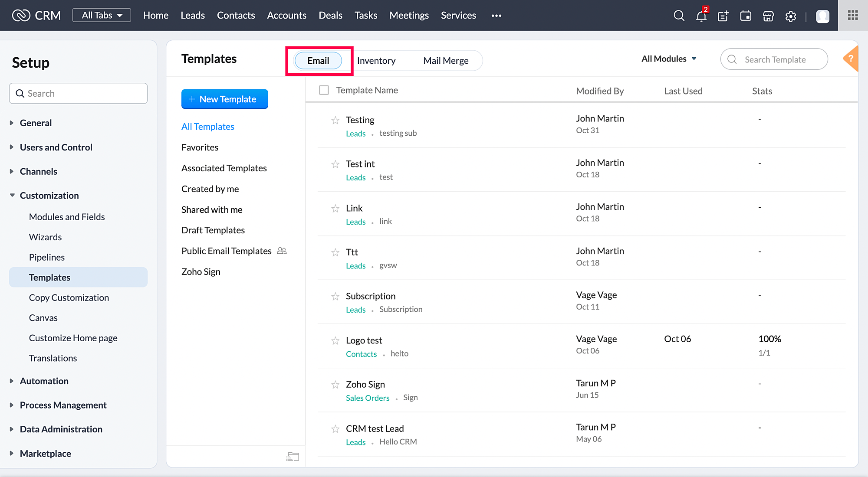Image resolution: width=868 pixels, height=477 pixels.
Task: Star the Logo test template
Action: tap(335, 341)
